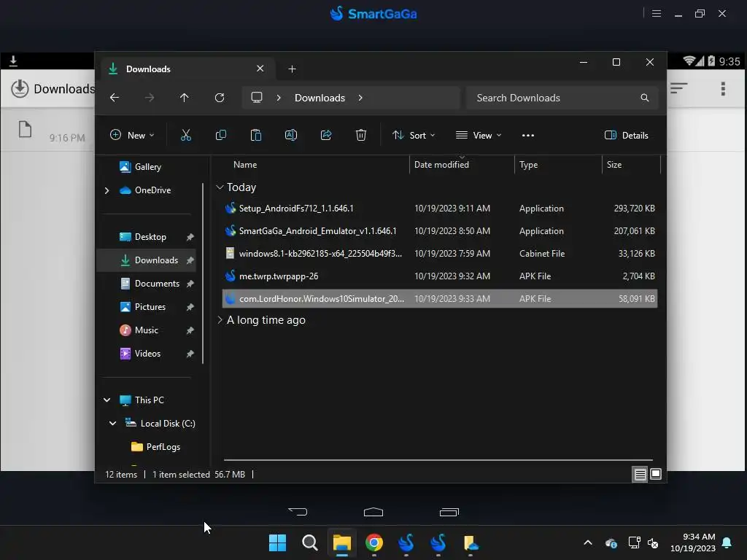The image size is (747, 560).
Task: Open Gallery in navigation pane
Action: (141, 167)
